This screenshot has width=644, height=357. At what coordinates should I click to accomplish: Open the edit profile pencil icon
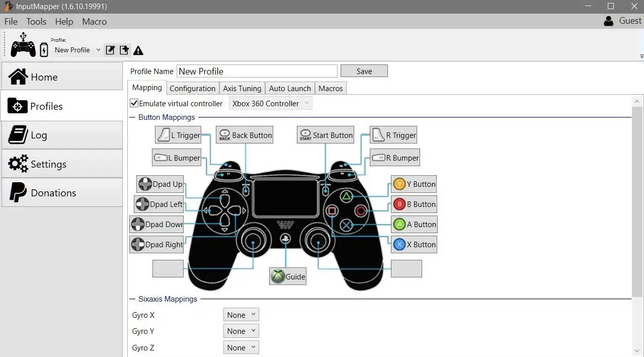[110, 50]
